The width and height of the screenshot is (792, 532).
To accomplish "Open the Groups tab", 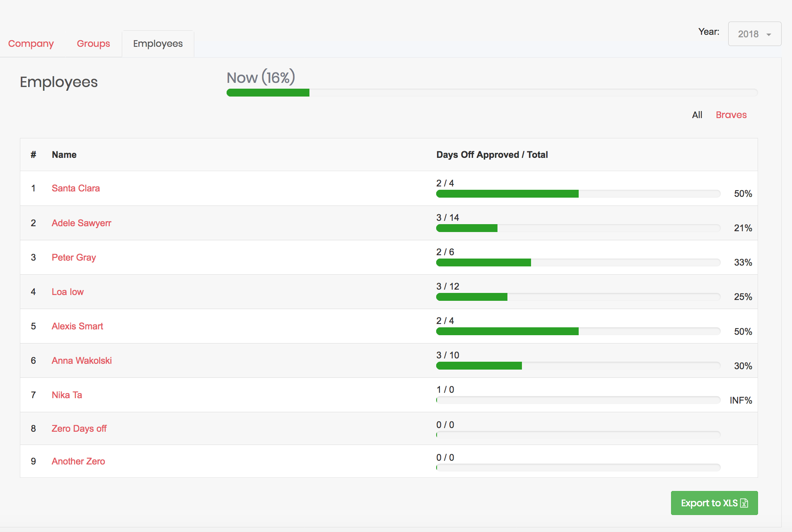I will (x=93, y=44).
